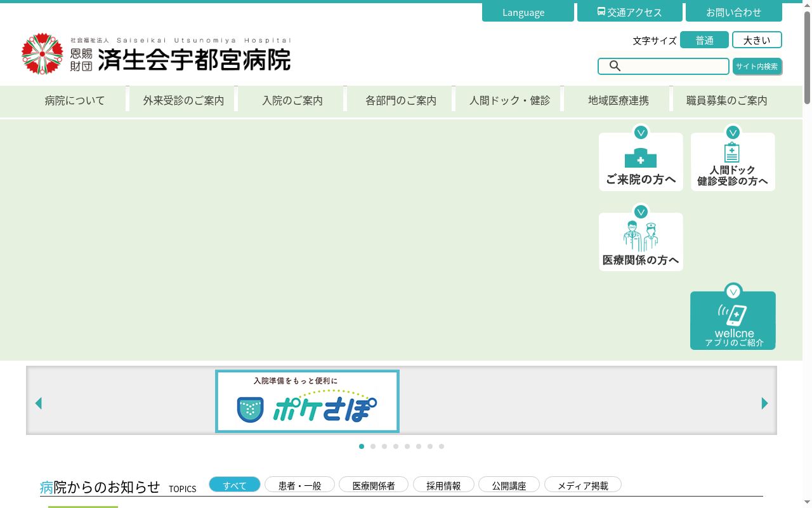812x508 pixels.
Task: Filter news by 採用情報
Action: point(443,485)
